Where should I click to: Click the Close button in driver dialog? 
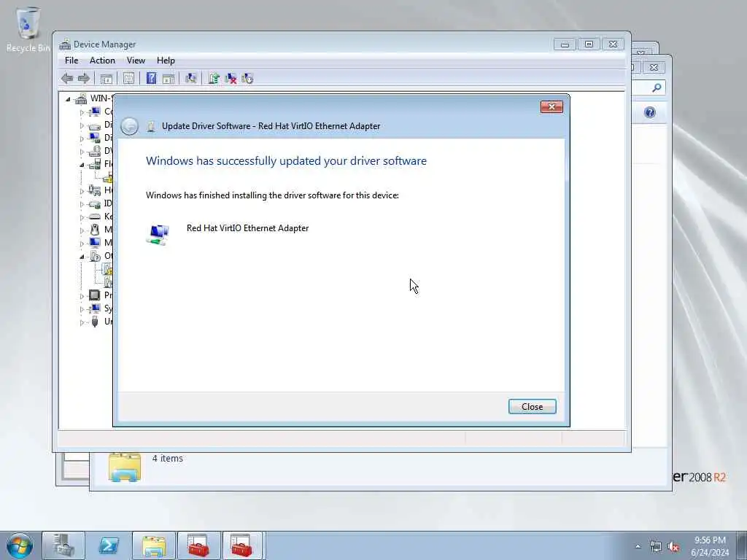532,407
